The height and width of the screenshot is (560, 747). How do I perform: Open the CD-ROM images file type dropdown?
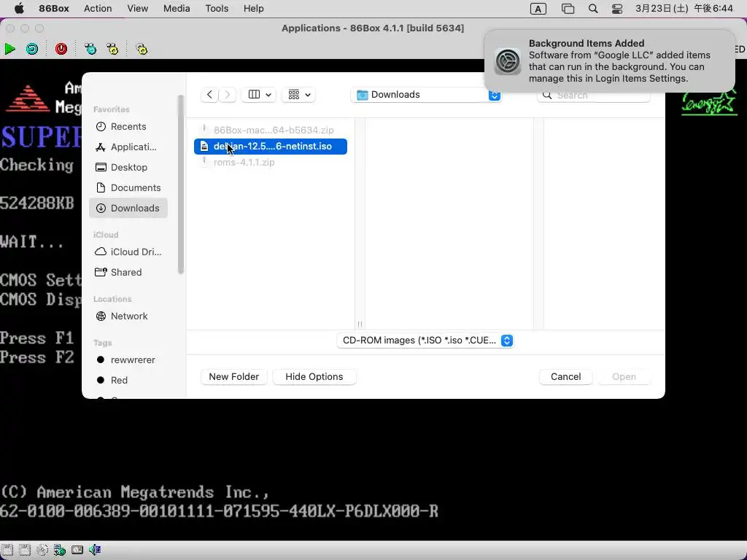point(425,341)
